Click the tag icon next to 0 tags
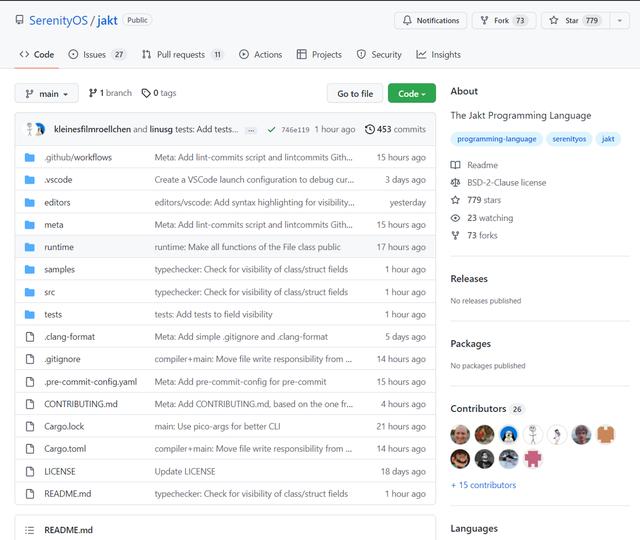This screenshot has height=540, width=640. click(x=146, y=93)
